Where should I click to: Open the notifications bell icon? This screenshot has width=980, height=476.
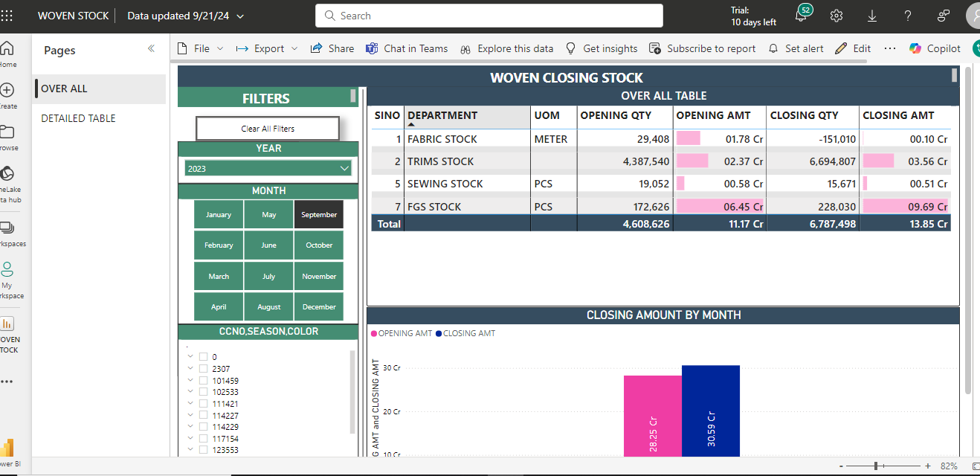pos(801,16)
